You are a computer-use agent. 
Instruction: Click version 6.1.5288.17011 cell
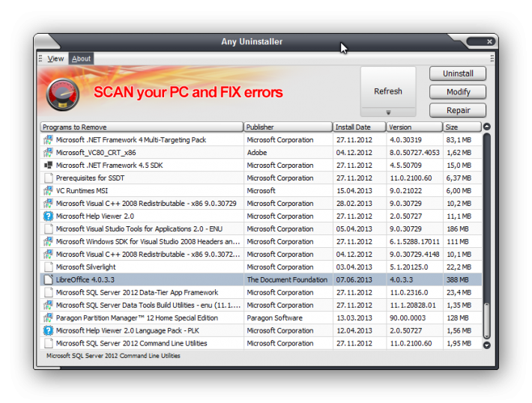[x=414, y=241]
